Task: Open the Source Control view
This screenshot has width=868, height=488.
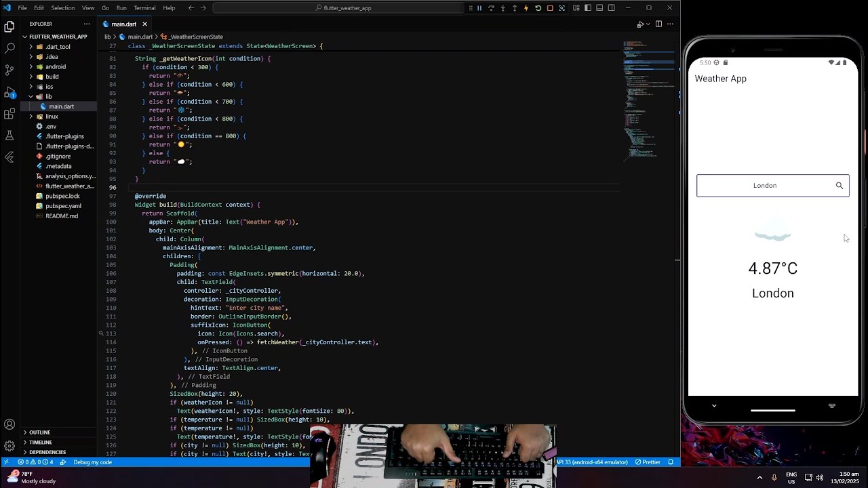Action: coord(9,70)
